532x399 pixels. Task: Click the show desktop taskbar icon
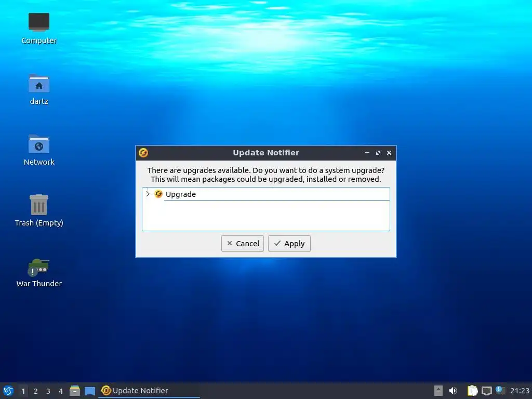[x=90, y=391]
